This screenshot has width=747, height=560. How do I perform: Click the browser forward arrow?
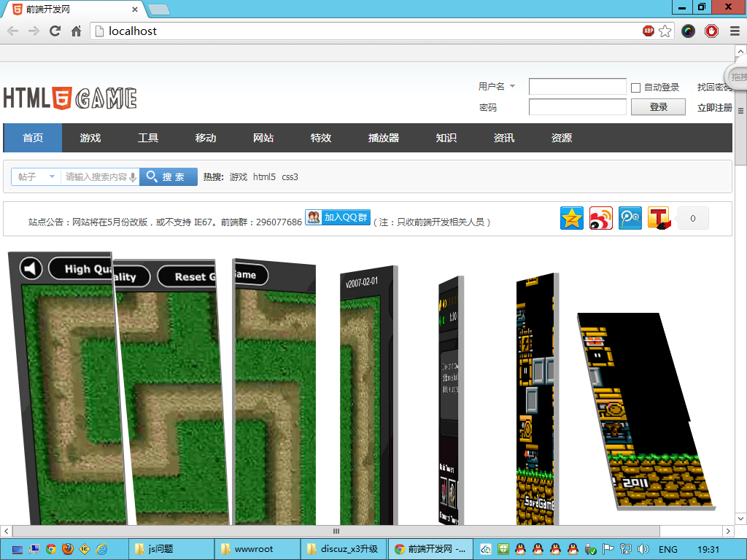pyautogui.click(x=34, y=31)
